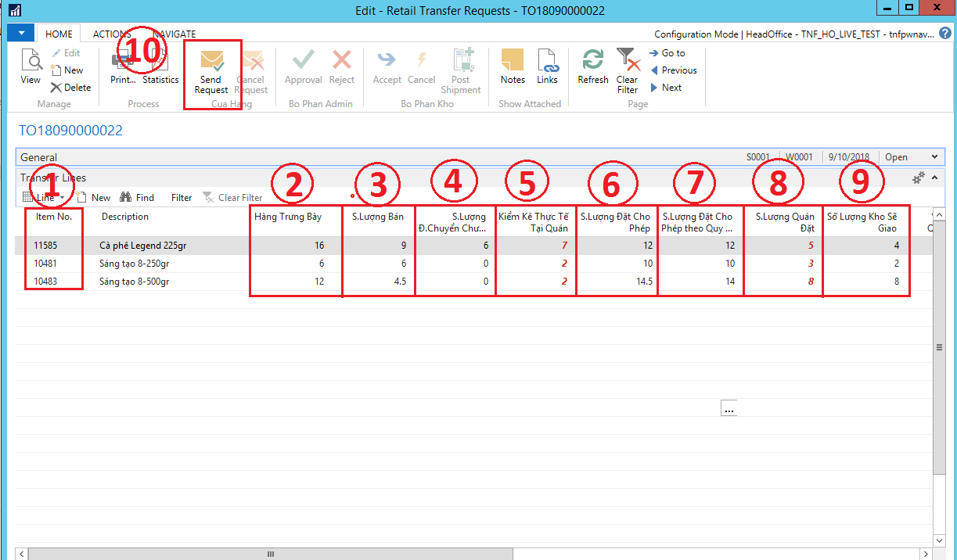Screen dimensions: 957x560
Task: Click the W0001 code in General header
Action: click(x=800, y=157)
